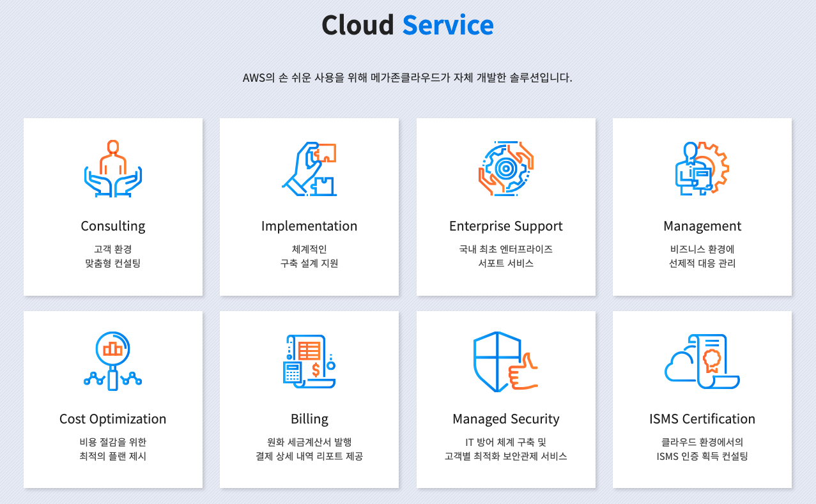Viewport: 816px width, 504px height.
Task: Open the Cost Optimization details
Action: tap(112, 418)
